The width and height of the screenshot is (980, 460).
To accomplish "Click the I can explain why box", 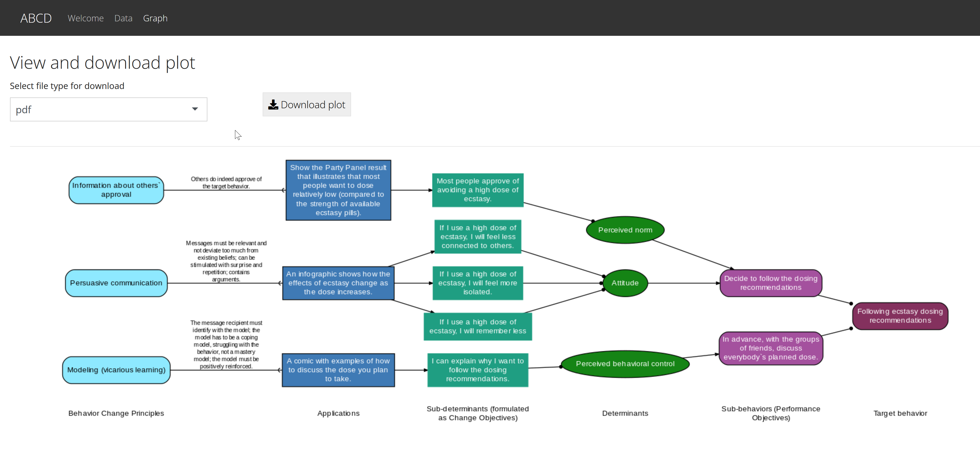I will [x=478, y=370].
